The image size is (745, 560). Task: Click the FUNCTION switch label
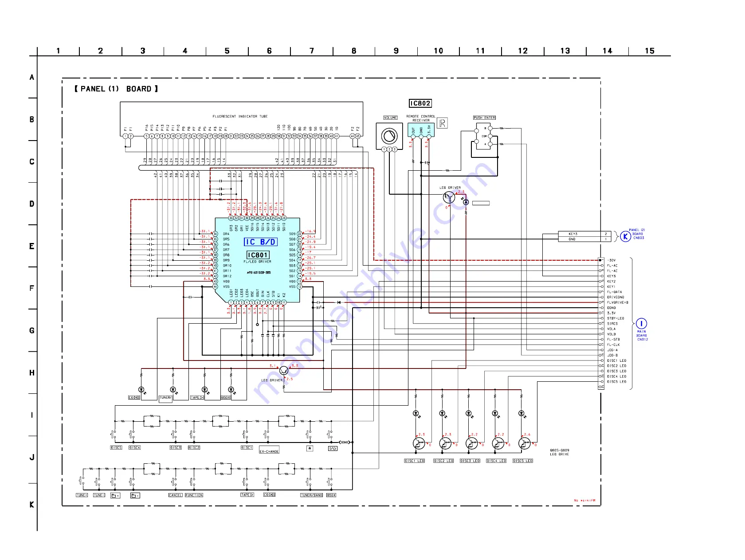(x=194, y=495)
